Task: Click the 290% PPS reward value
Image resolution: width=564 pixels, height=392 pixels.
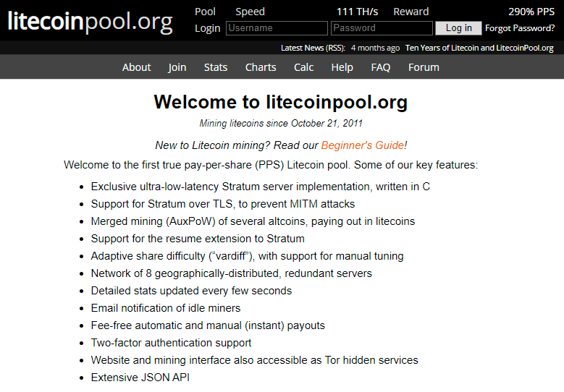Action: pos(531,12)
